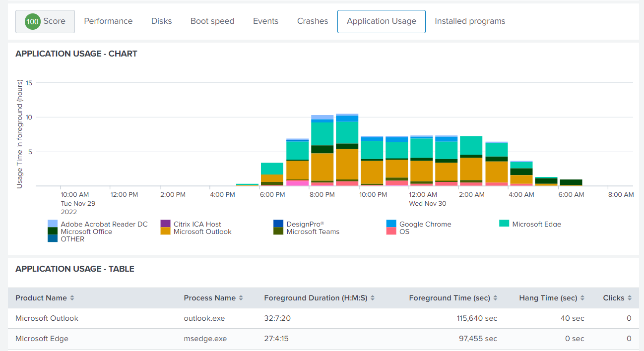Screen dimensions: 644x351
Task: Select the Application Usage tab
Action: click(382, 21)
